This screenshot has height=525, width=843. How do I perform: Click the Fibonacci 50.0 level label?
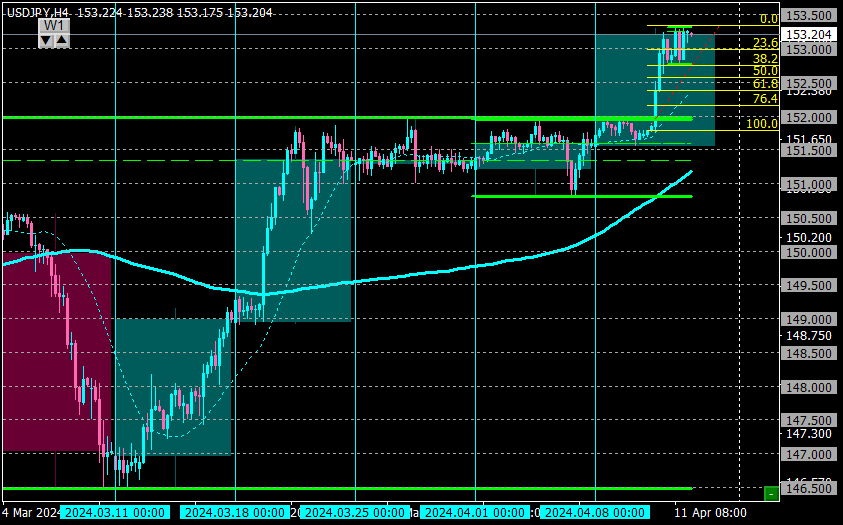[766, 71]
